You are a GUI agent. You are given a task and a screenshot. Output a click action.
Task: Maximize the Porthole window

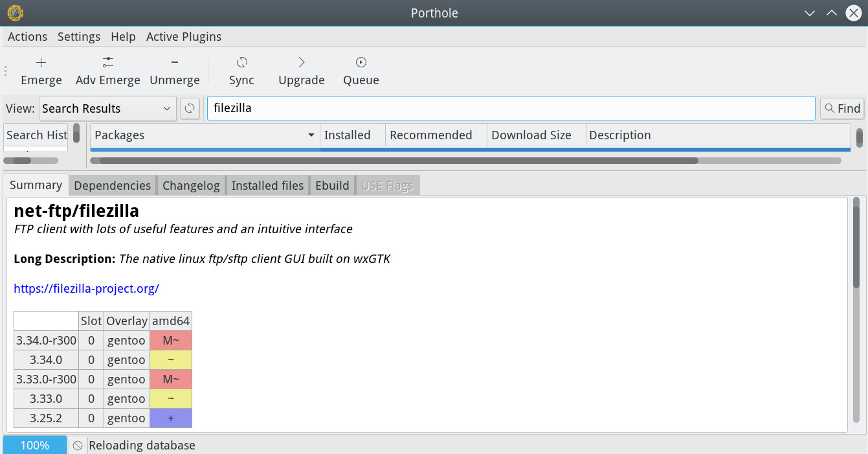click(x=832, y=13)
